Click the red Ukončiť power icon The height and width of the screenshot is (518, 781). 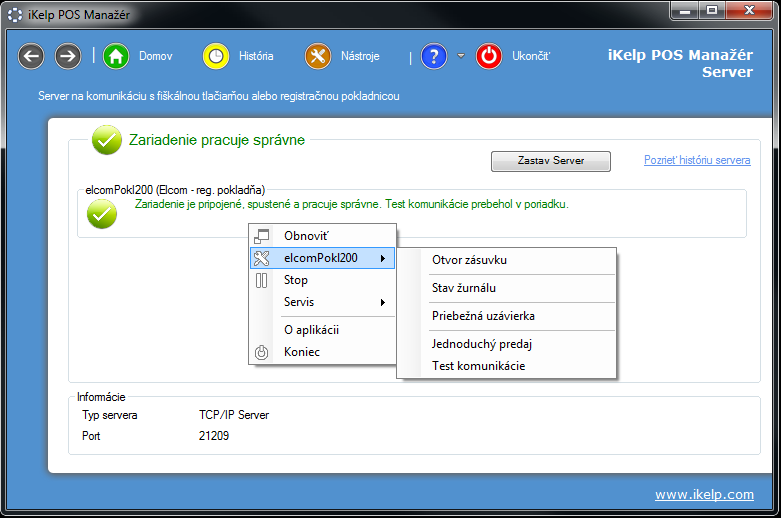pos(489,56)
